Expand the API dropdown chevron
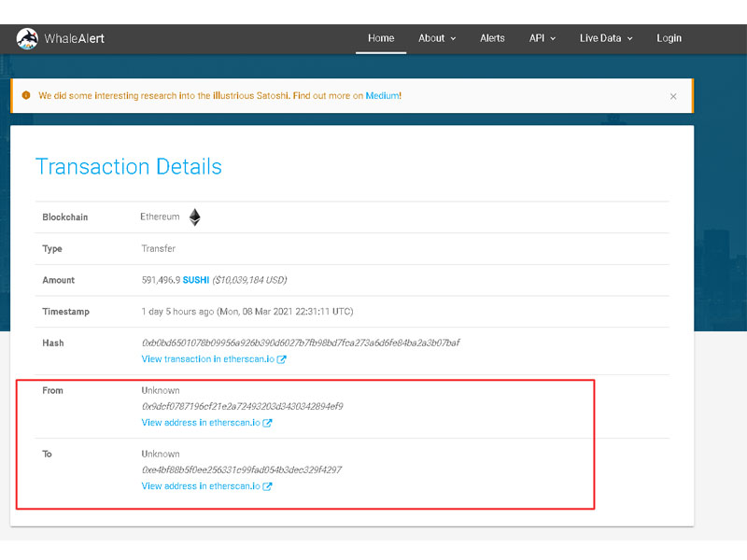Viewport: 747px width, 560px height. tap(553, 38)
